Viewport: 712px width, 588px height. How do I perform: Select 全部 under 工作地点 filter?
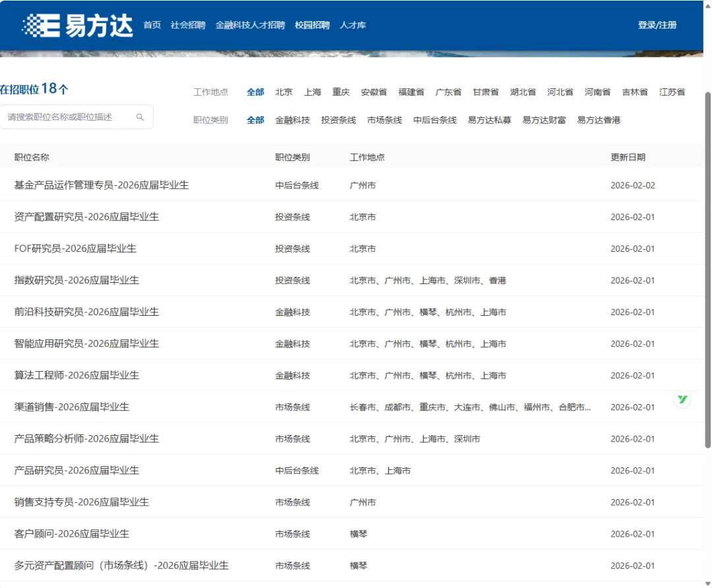coord(255,92)
